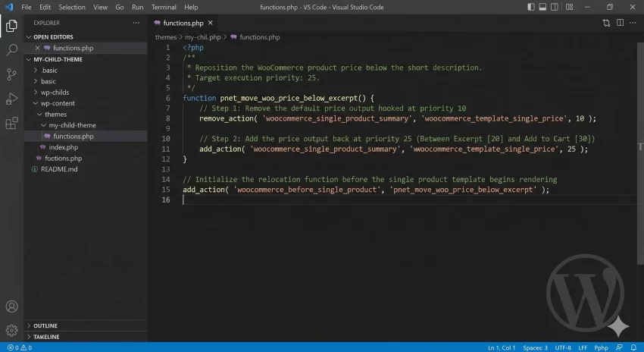644x352 pixels.
Task: Collapse the Open Editors section
Action: click(x=86, y=37)
